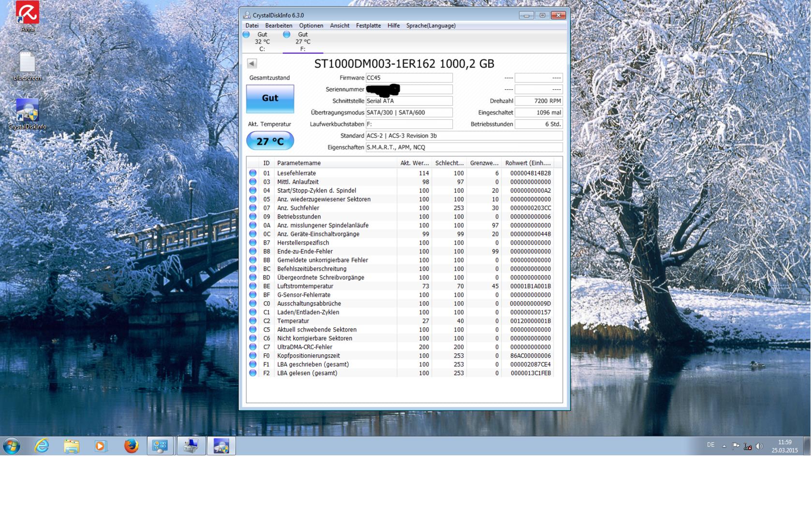Screen dimensions: 812x507
Task: Open the Windows Start menu
Action: [12, 446]
